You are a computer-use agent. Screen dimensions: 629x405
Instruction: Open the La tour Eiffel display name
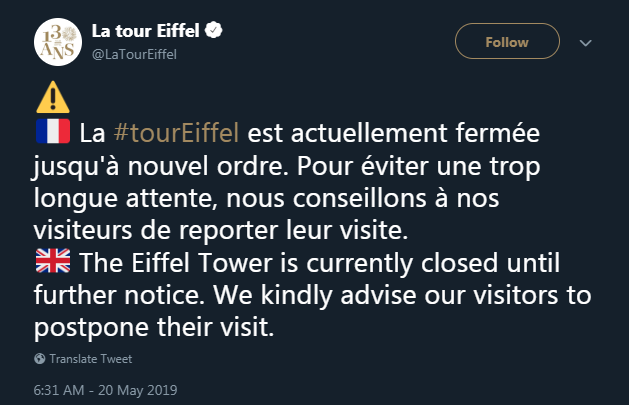coord(146,30)
